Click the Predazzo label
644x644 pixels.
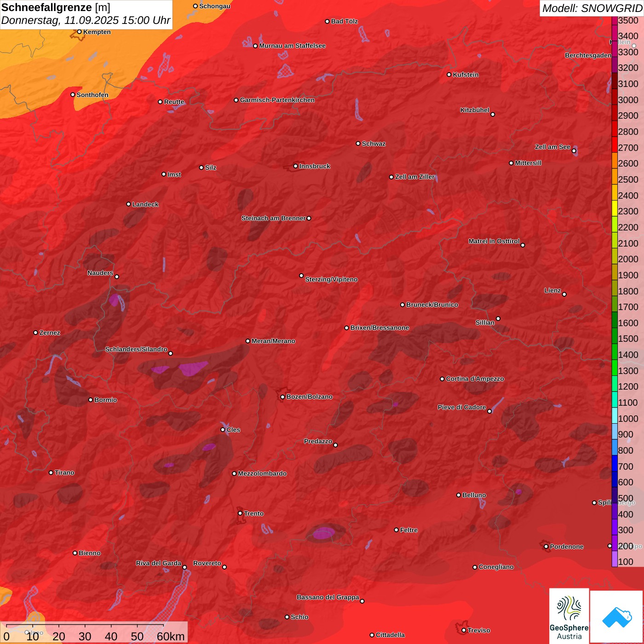click(x=318, y=441)
